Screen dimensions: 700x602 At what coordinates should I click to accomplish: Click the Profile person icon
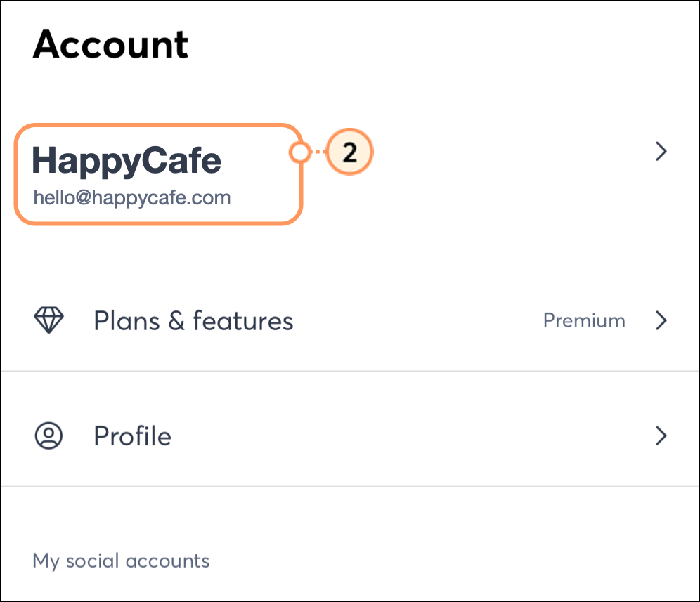tap(48, 436)
